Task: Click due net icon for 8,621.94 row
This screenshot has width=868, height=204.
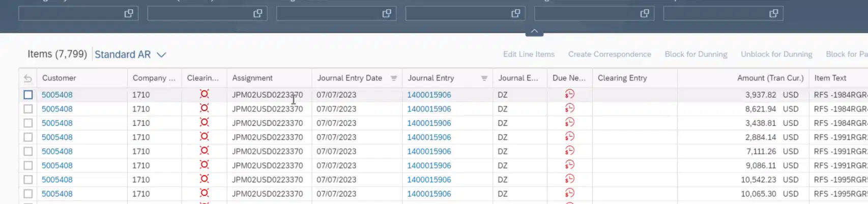Action: pyautogui.click(x=569, y=108)
